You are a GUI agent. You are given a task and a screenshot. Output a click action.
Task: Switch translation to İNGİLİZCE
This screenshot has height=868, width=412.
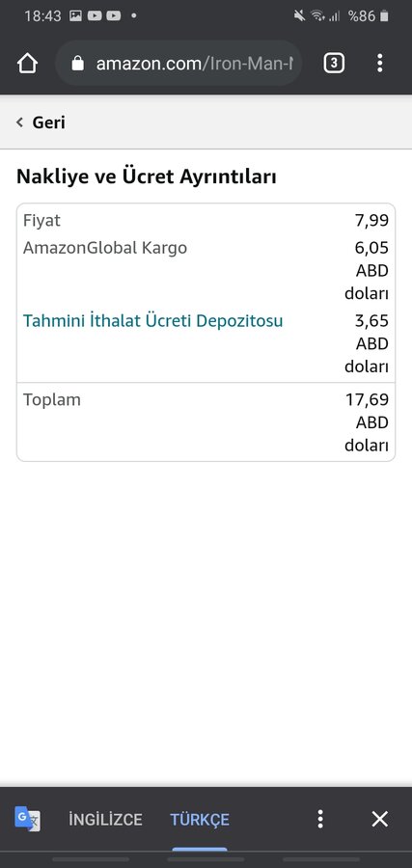pos(105,819)
